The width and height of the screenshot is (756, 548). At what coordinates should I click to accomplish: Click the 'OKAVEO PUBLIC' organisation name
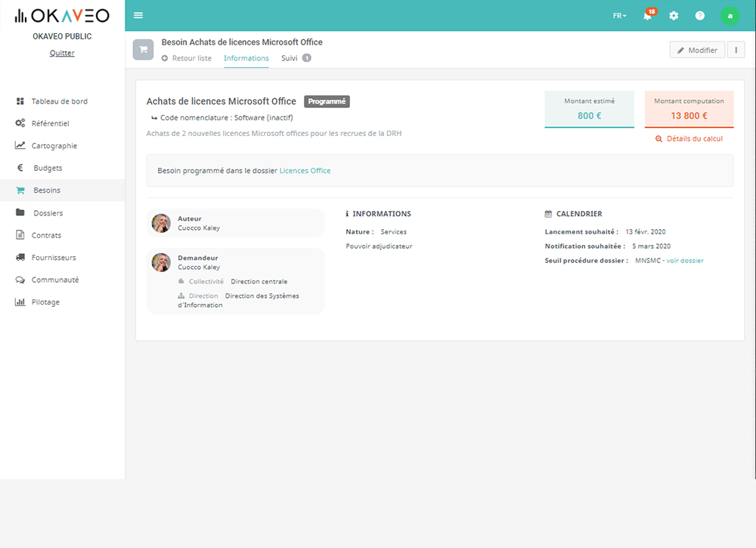62,36
